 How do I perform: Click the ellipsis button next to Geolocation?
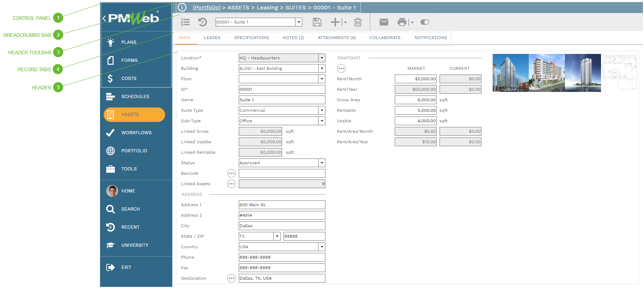pyautogui.click(x=232, y=278)
